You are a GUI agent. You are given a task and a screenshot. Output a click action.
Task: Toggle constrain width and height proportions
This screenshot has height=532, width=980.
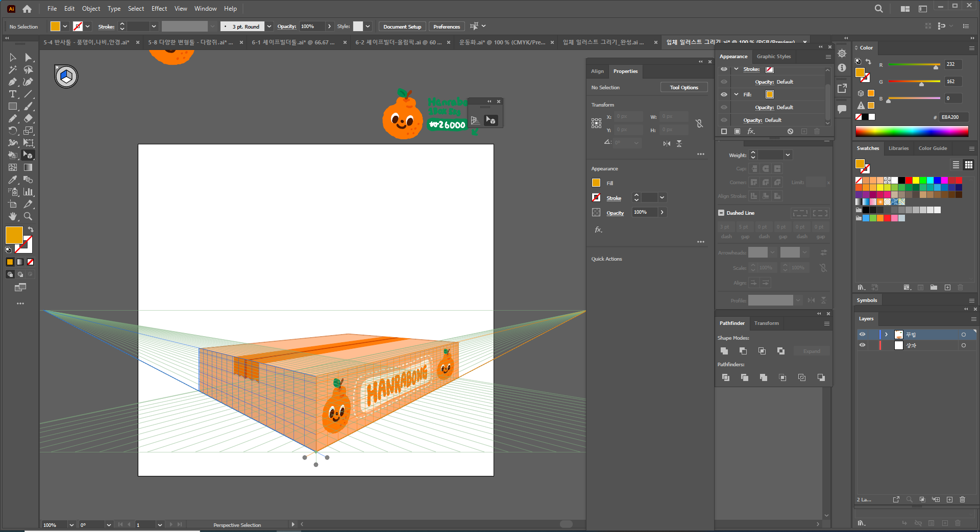699,123
